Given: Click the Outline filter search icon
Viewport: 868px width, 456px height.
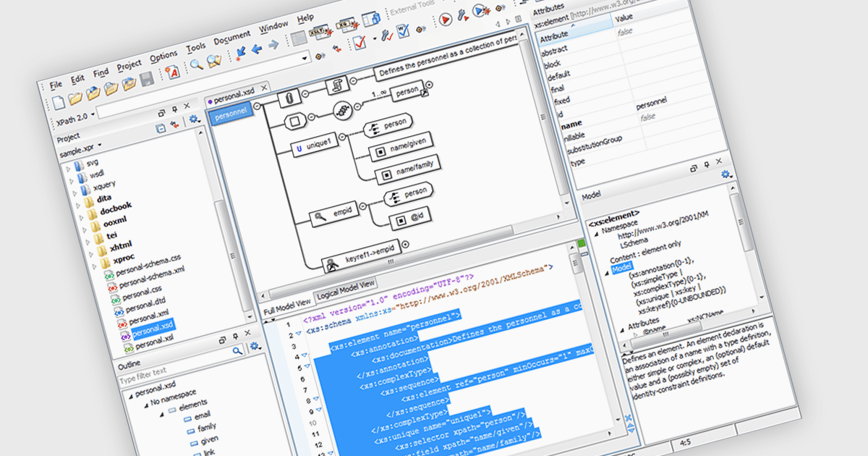Looking at the screenshot, I should tap(237, 350).
